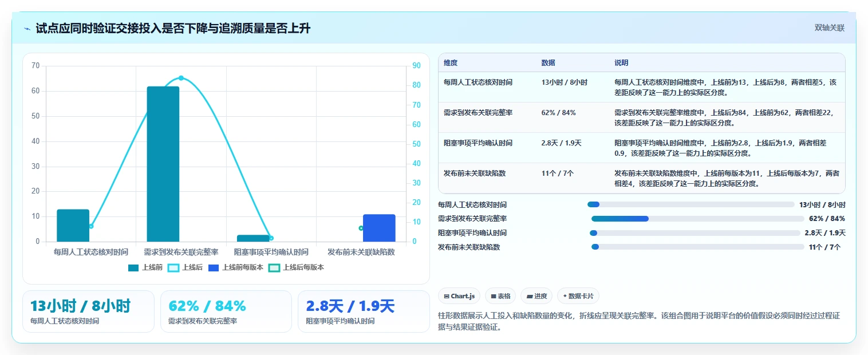This screenshot has height=355, width=868.
Task: Select the 进度 tag chip
Action: click(536, 296)
